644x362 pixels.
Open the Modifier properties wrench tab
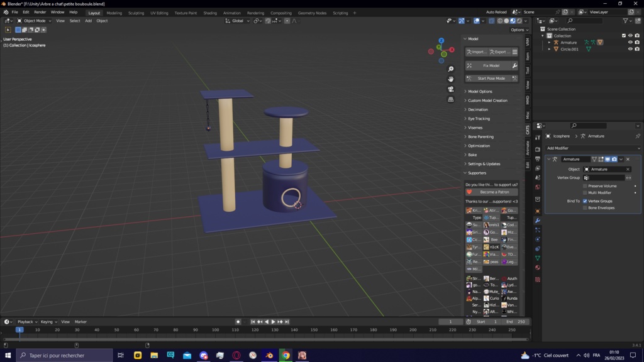(x=538, y=221)
